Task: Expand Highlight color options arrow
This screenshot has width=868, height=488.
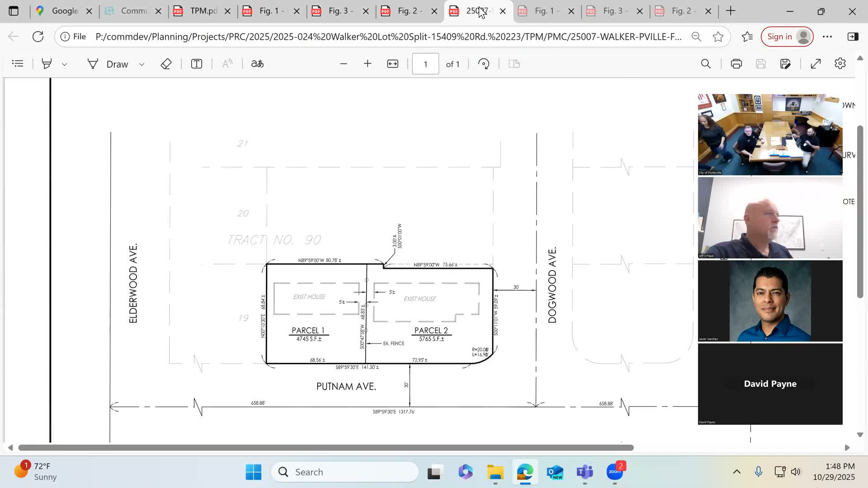Action: [64, 64]
